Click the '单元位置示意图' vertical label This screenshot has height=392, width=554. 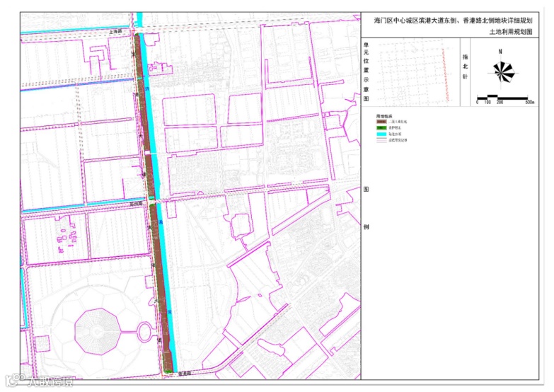tap(366, 71)
